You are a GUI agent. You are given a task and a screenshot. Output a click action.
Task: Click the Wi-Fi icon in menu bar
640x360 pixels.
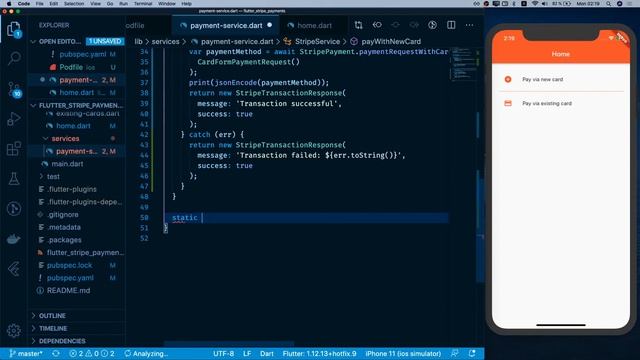tap(535, 4)
